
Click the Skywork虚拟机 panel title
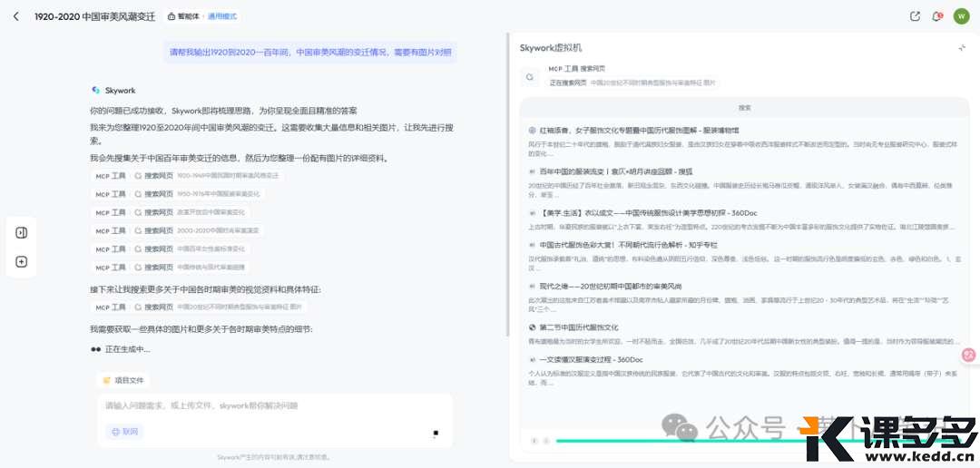[x=551, y=48]
